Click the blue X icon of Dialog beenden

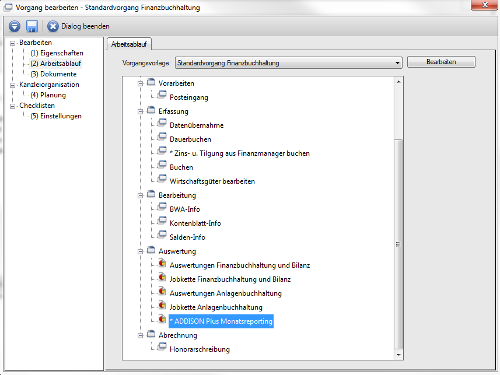tap(53, 26)
